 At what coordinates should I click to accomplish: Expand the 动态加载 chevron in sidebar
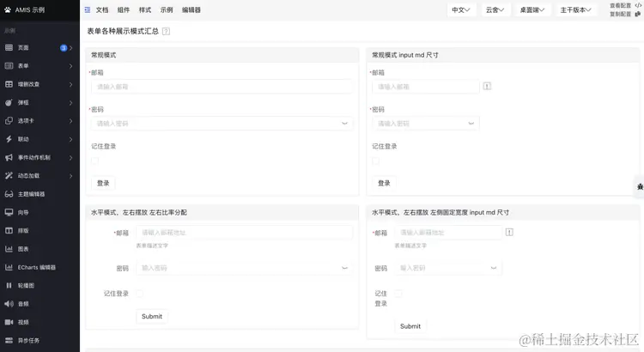70,176
